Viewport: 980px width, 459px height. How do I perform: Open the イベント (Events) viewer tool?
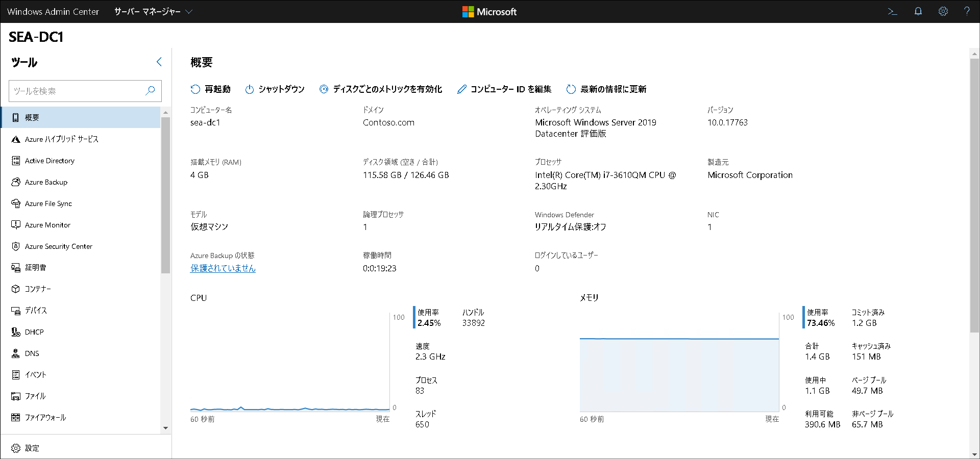(x=34, y=374)
